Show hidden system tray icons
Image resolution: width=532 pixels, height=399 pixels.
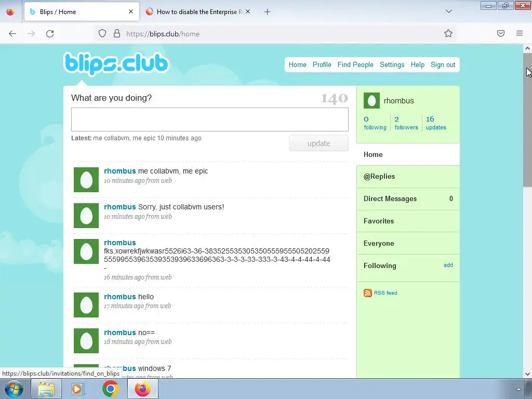[x=518, y=389]
